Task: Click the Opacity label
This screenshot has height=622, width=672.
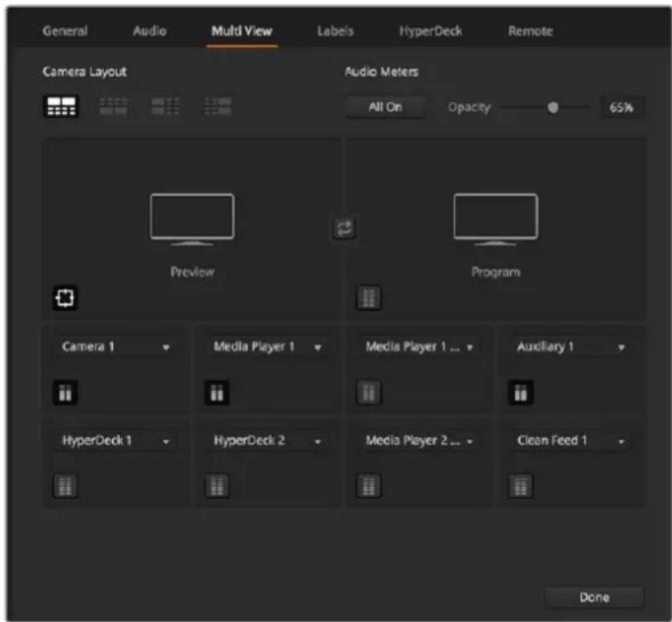Action: (469, 107)
